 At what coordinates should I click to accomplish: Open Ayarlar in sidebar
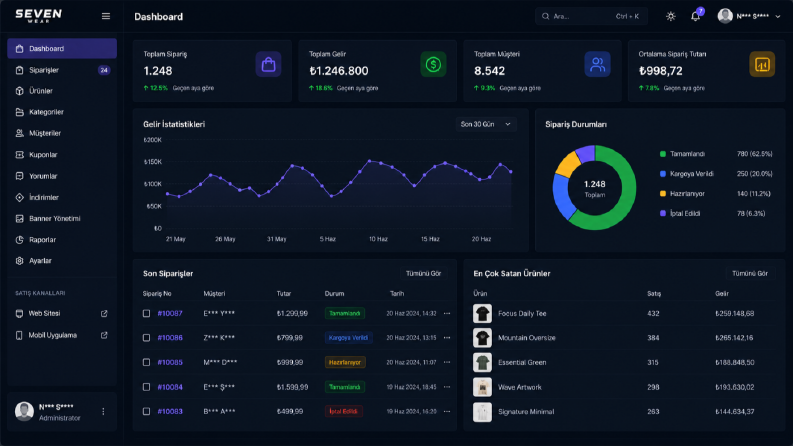pos(62,261)
